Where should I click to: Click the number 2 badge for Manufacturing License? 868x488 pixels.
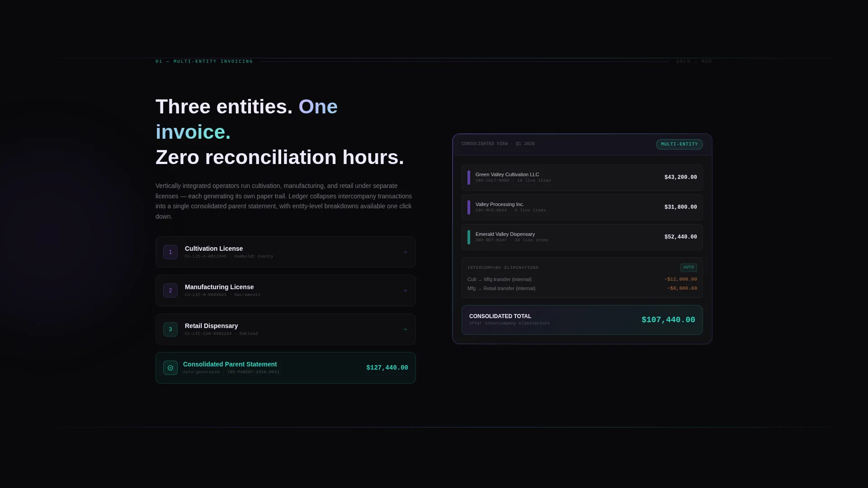coord(170,291)
